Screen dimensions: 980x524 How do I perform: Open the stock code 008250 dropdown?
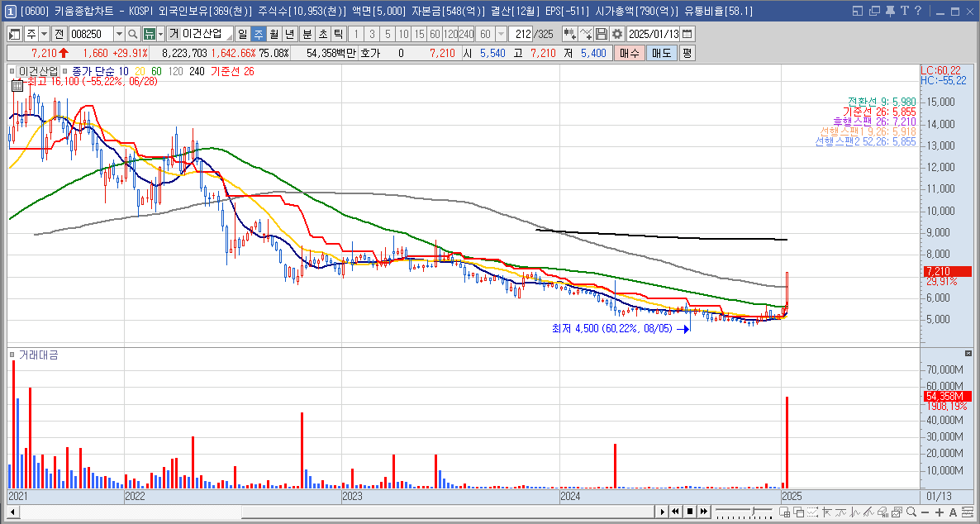click(x=119, y=34)
